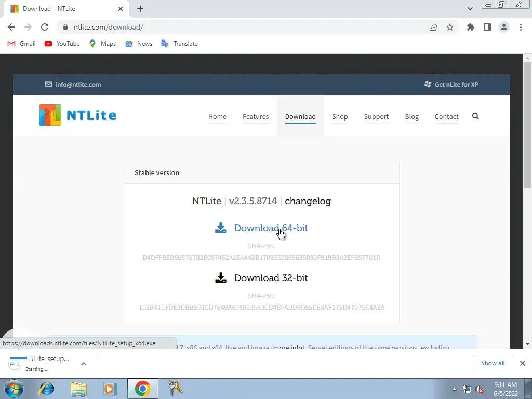This screenshot has width=532, height=399.
Task: Open the Support menu item
Action: point(376,117)
